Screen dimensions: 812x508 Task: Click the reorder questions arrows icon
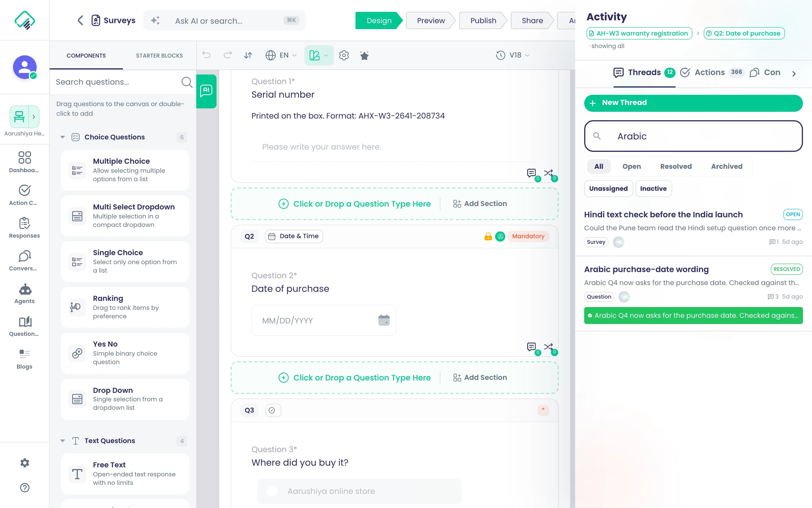[248, 55]
